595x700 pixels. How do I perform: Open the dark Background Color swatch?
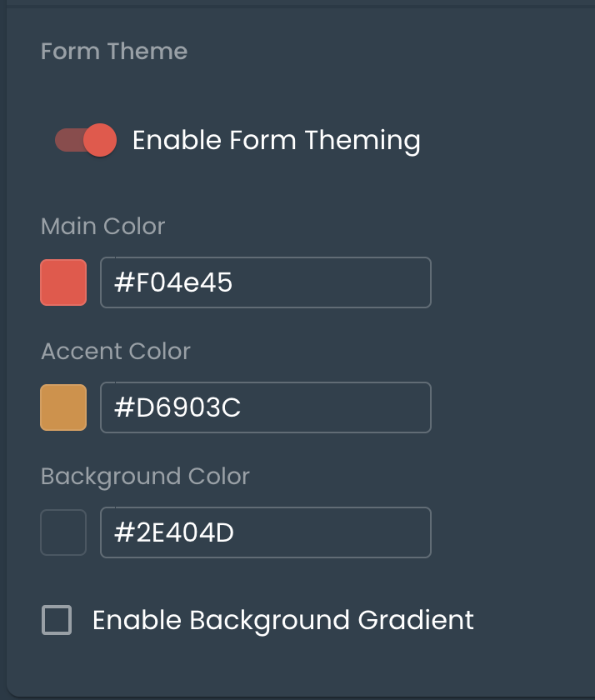click(x=63, y=532)
